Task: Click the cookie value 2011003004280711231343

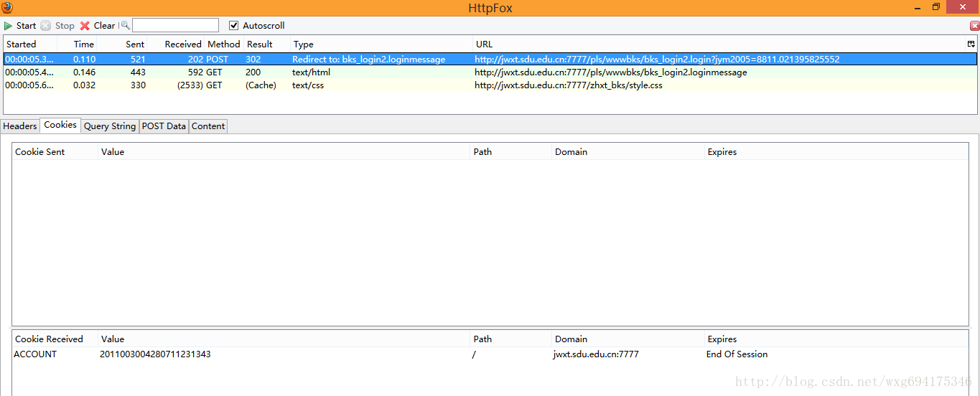Action: [x=155, y=354]
